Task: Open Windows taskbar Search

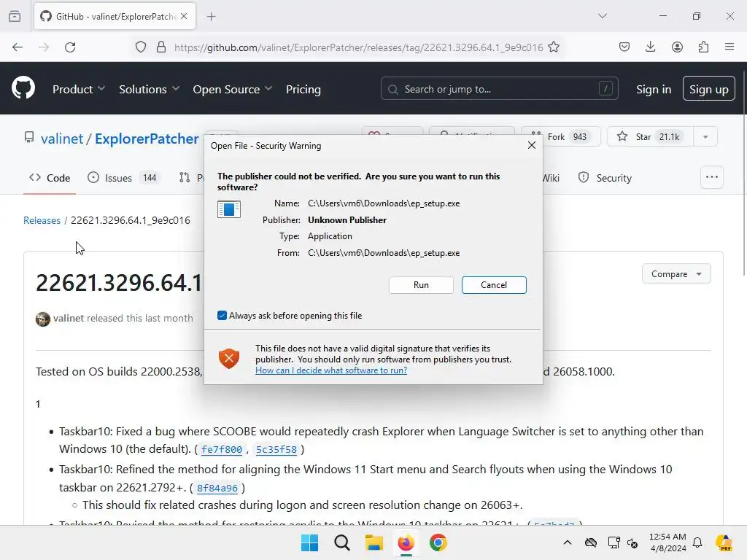Action: pos(341,542)
